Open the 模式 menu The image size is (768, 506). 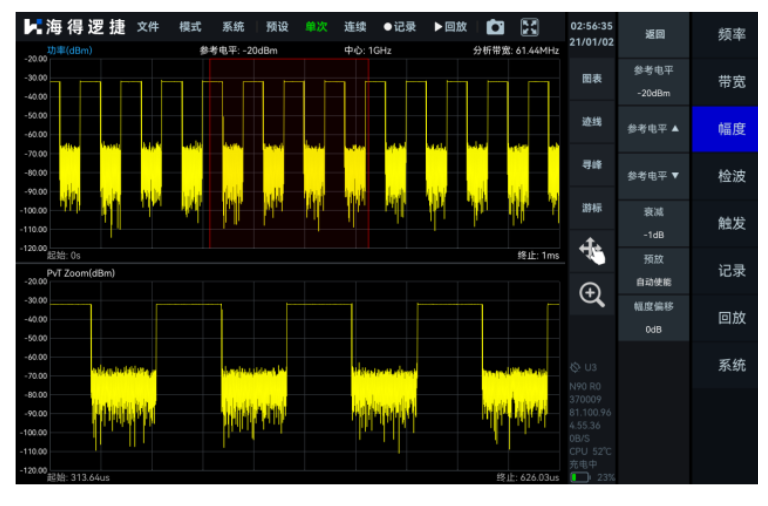pos(190,27)
